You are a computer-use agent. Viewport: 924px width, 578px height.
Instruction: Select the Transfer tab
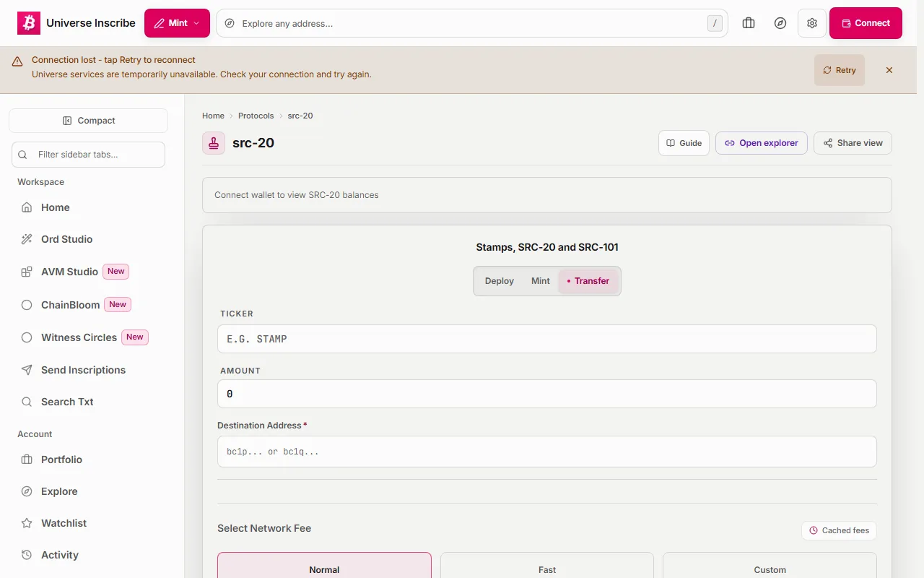588,281
